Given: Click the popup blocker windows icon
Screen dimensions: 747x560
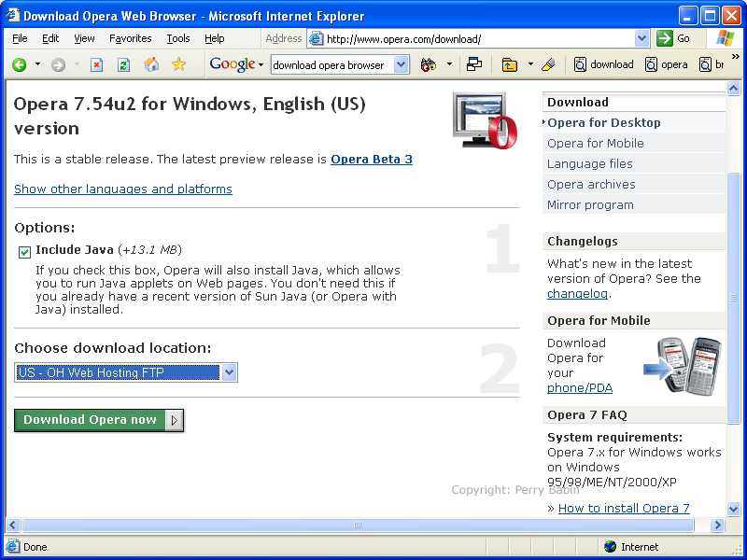Looking at the screenshot, I should point(474,64).
